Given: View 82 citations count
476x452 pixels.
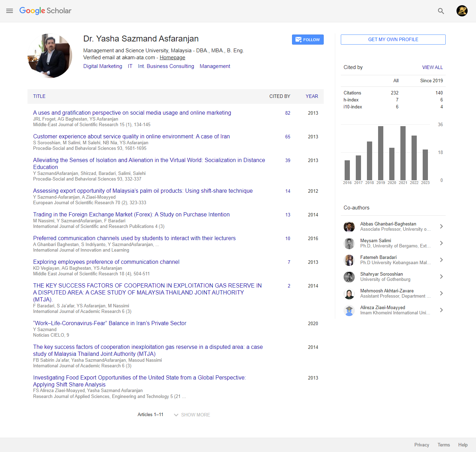Looking at the screenshot, I should coord(288,113).
